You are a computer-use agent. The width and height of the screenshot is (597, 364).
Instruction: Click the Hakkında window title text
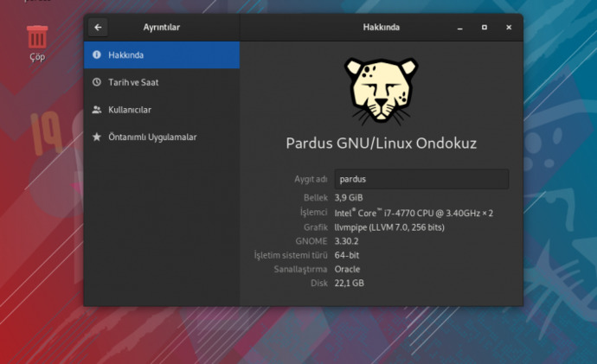point(381,28)
